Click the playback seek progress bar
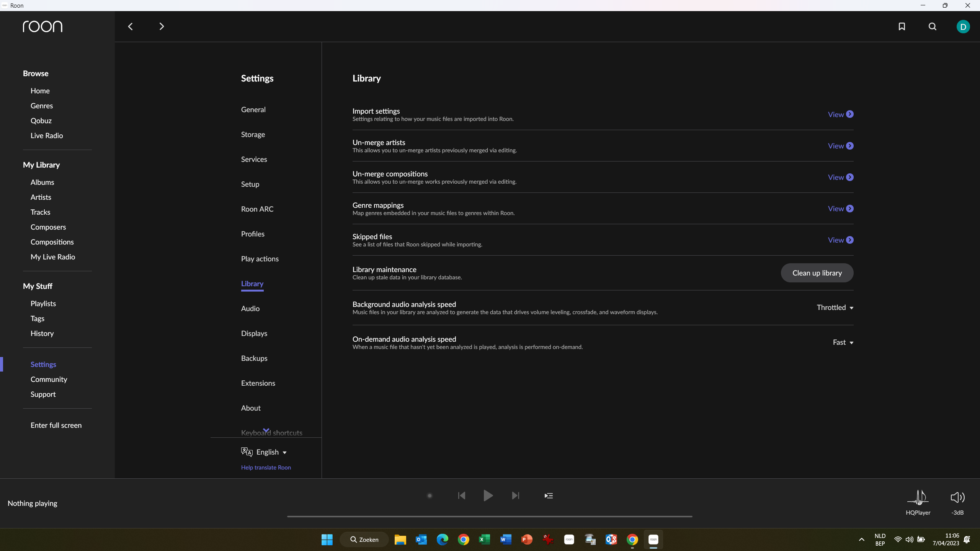 pyautogui.click(x=490, y=517)
